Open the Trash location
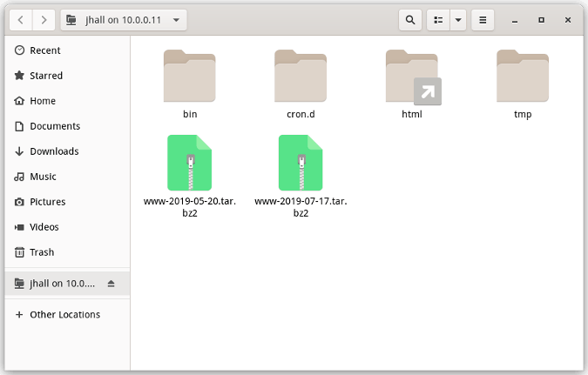Screen dimensions: 588x375 42,252
